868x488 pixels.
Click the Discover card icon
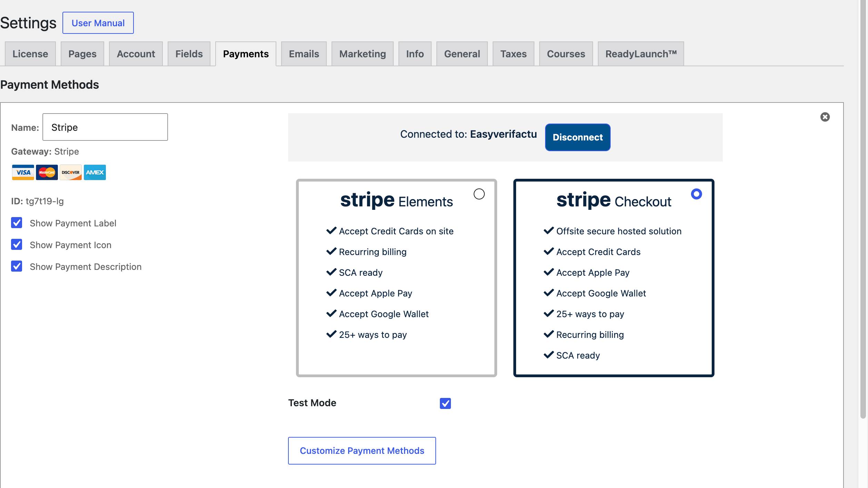(71, 172)
